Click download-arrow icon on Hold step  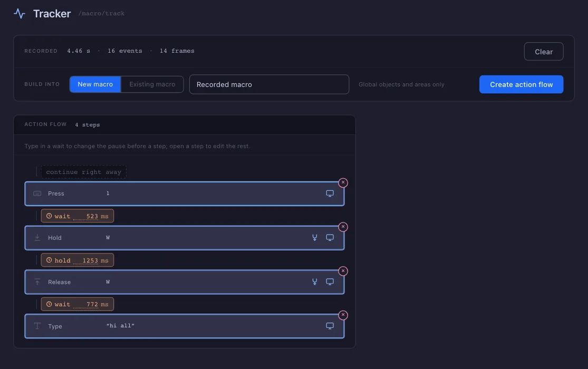point(37,238)
